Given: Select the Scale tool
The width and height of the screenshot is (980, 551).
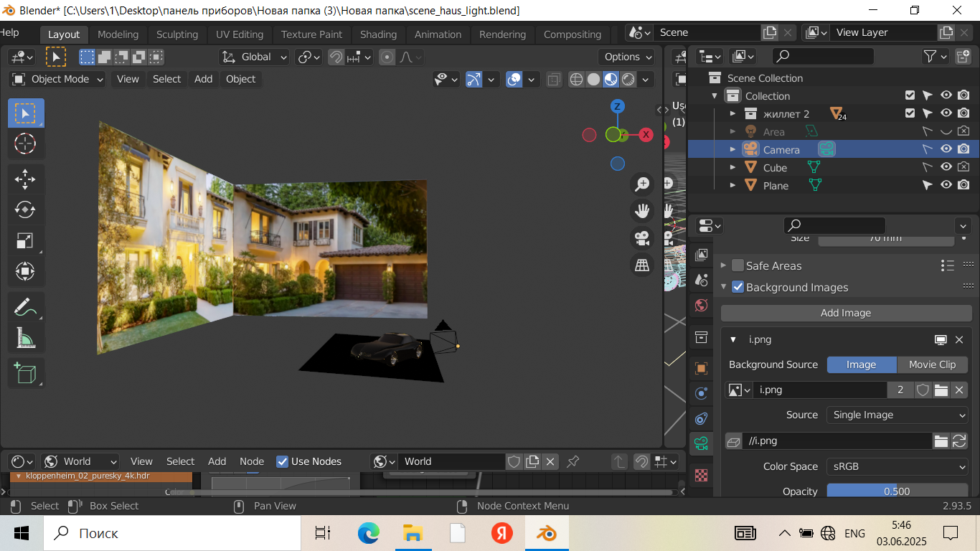Looking at the screenshot, I should (25, 241).
